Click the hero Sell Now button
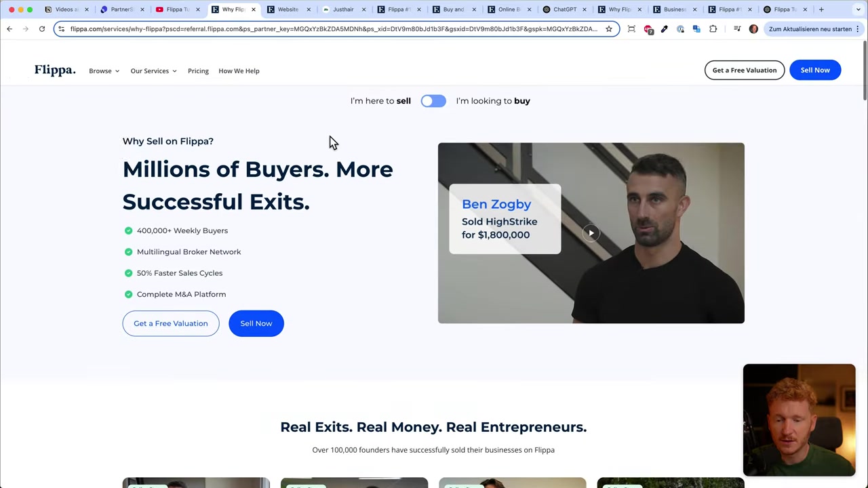 point(256,323)
